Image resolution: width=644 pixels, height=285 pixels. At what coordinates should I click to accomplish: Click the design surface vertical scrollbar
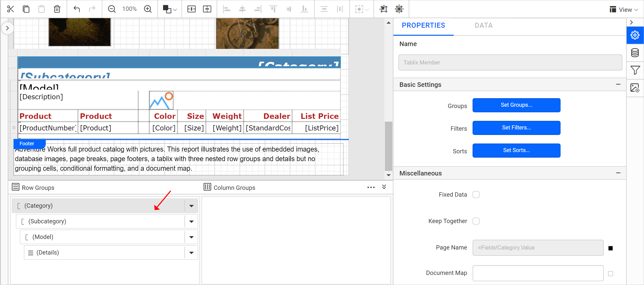[389, 146]
